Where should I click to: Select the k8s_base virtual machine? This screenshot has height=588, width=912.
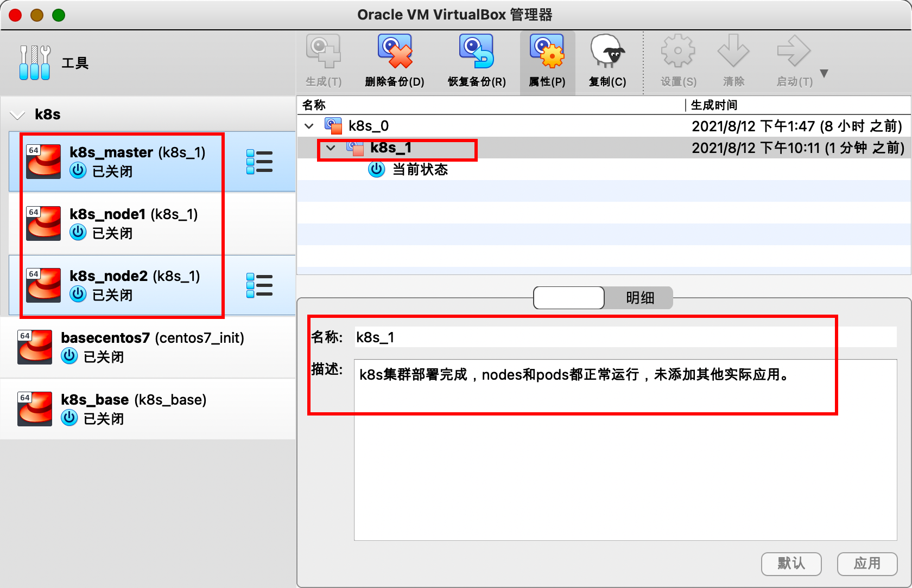[x=148, y=409]
